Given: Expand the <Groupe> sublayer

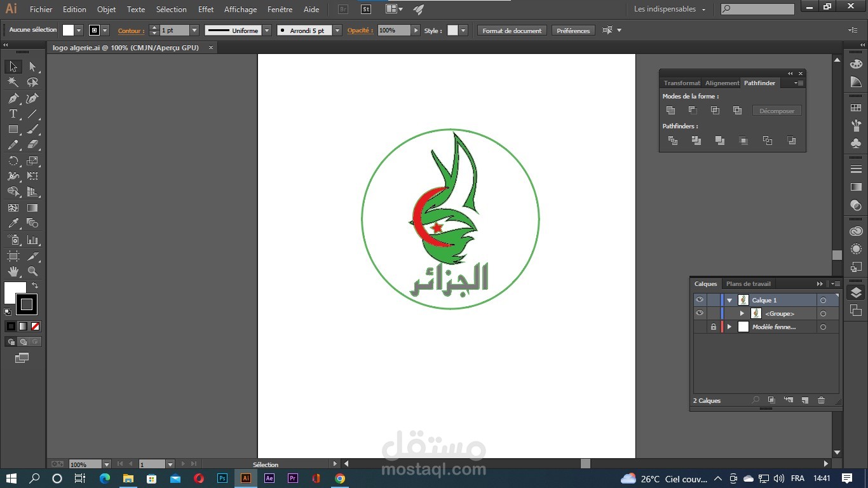Looking at the screenshot, I should [742, 313].
